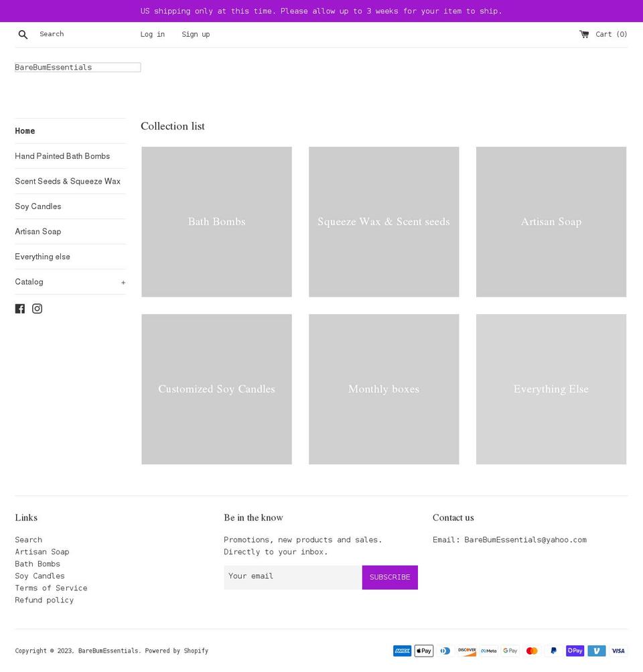
Task: Click the BareBumEssentials@yahoo.com email text
Action: [525, 539]
